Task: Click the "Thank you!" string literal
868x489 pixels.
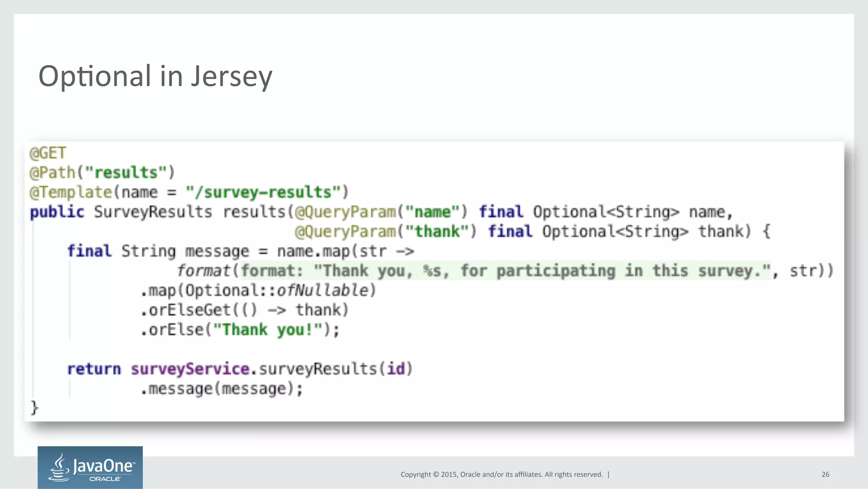Action: (267, 330)
